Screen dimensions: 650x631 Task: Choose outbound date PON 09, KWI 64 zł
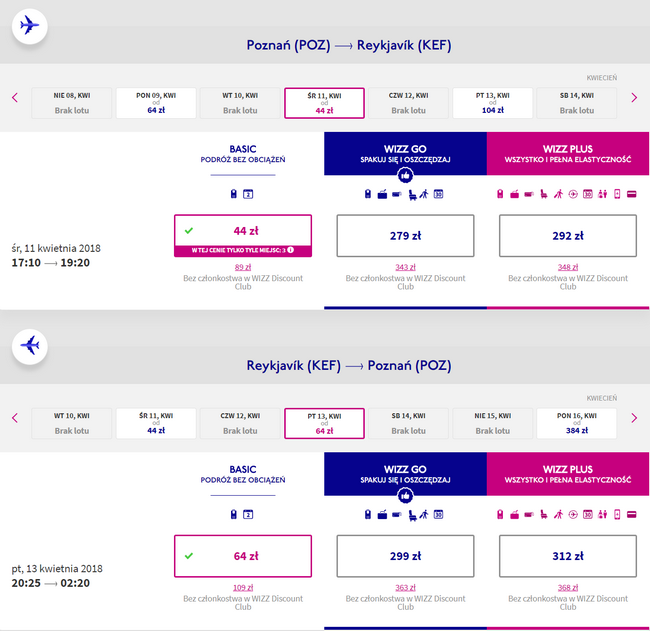pos(156,103)
